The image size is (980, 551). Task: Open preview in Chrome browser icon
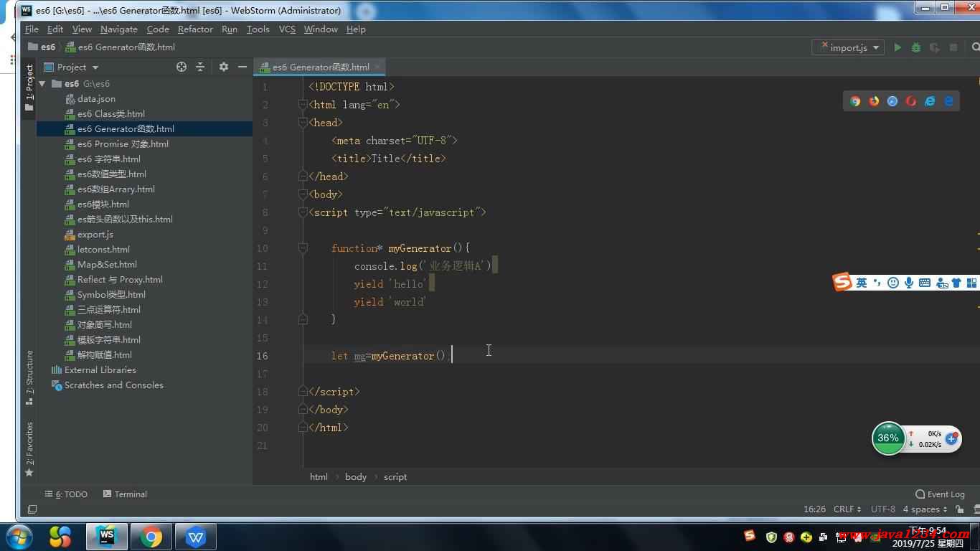pos(855,101)
